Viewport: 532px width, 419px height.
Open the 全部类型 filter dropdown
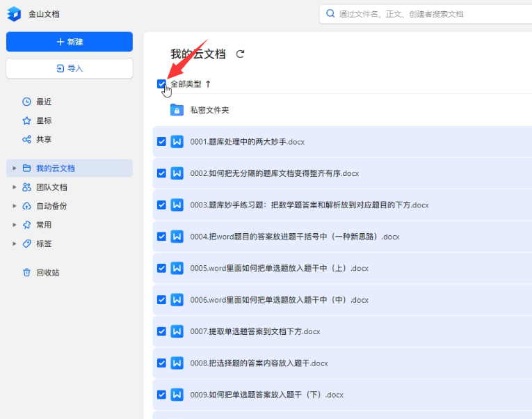[186, 84]
